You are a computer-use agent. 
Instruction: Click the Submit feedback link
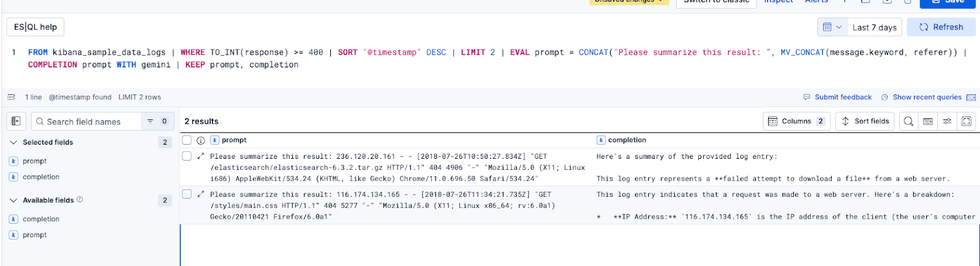pyautogui.click(x=837, y=97)
